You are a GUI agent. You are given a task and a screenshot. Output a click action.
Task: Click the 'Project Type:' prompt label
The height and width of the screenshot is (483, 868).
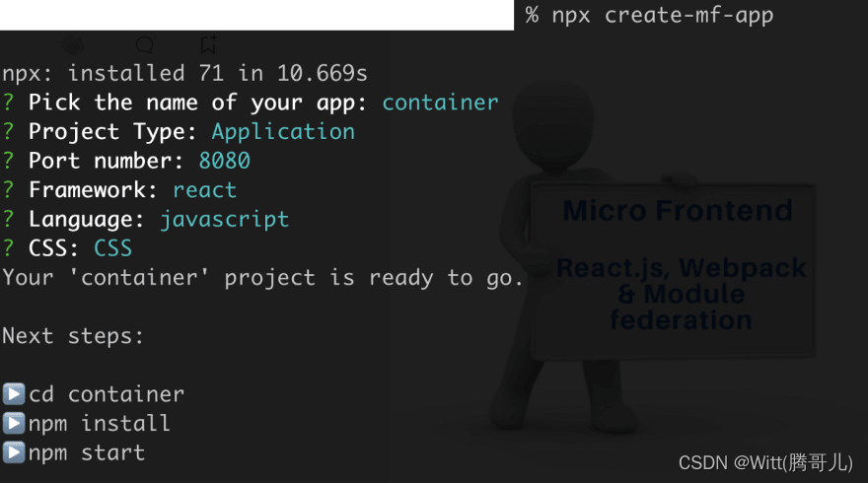coord(112,132)
